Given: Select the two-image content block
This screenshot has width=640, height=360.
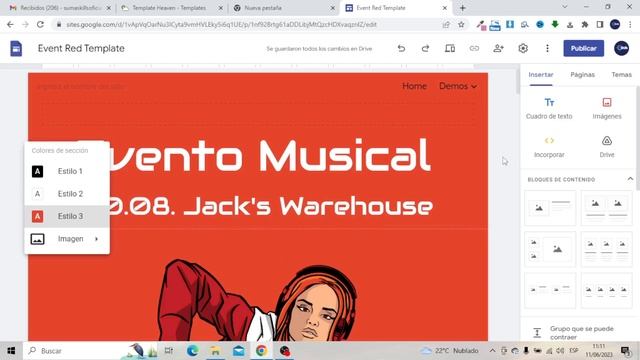Looking at the screenshot, I should (x=607, y=208).
